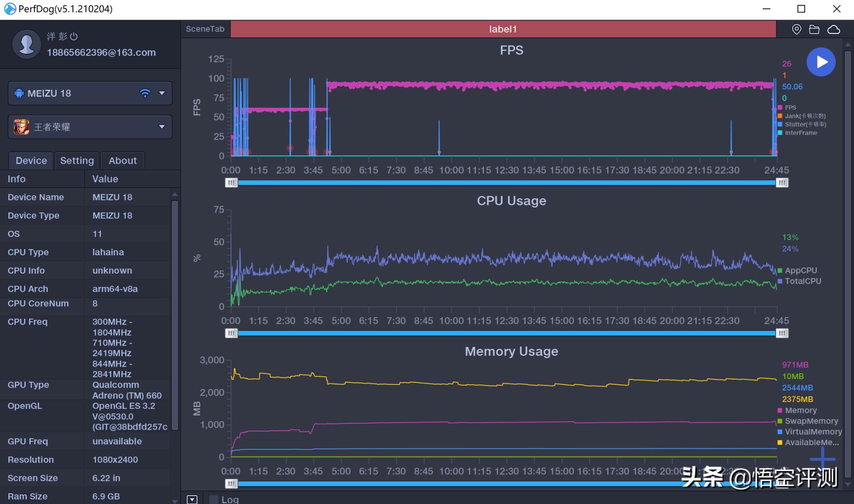Switch to the Setting tab
Viewport: 854px width, 504px height.
click(77, 161)
